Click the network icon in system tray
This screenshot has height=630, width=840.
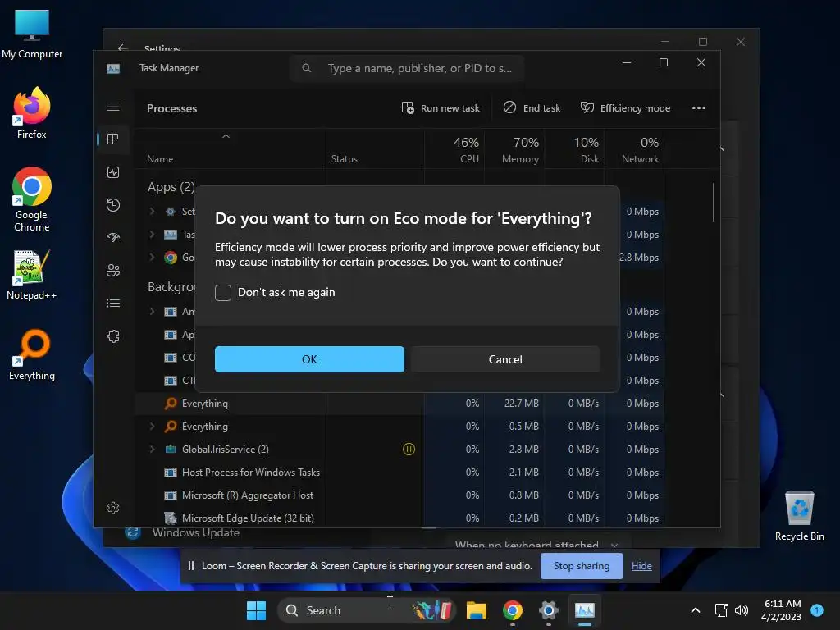(722, 610)
